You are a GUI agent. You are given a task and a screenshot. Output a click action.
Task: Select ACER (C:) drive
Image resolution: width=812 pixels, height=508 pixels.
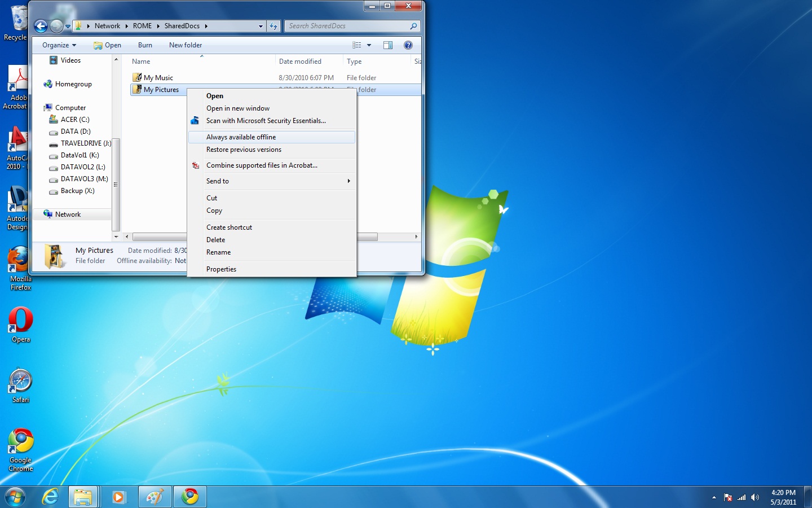point(69,120)
